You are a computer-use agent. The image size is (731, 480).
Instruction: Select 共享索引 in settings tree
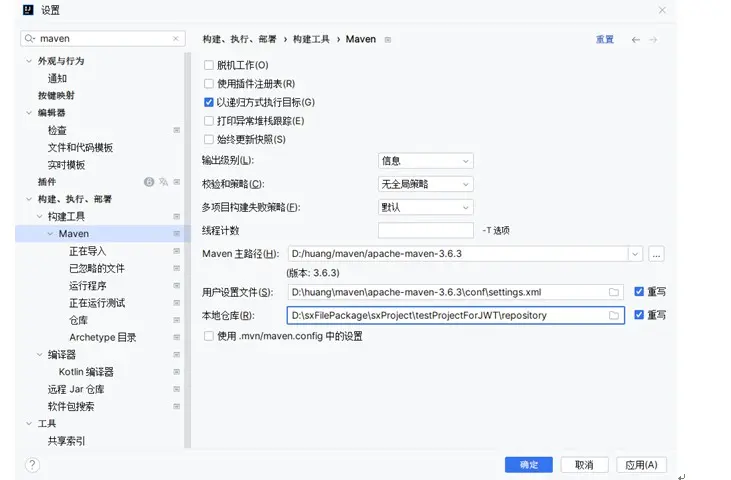click(66, 441)
